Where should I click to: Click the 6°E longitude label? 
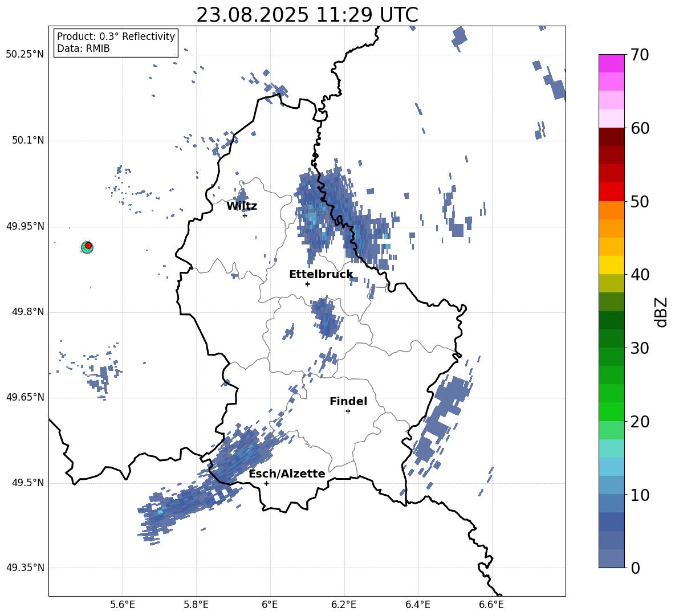click(x=270, y=605)
